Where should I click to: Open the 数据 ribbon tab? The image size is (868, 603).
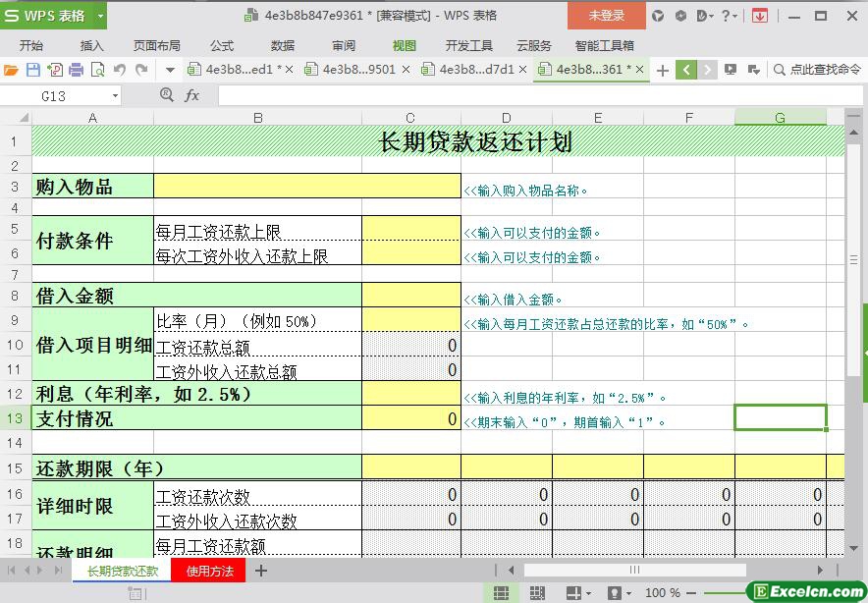point(283,45)
